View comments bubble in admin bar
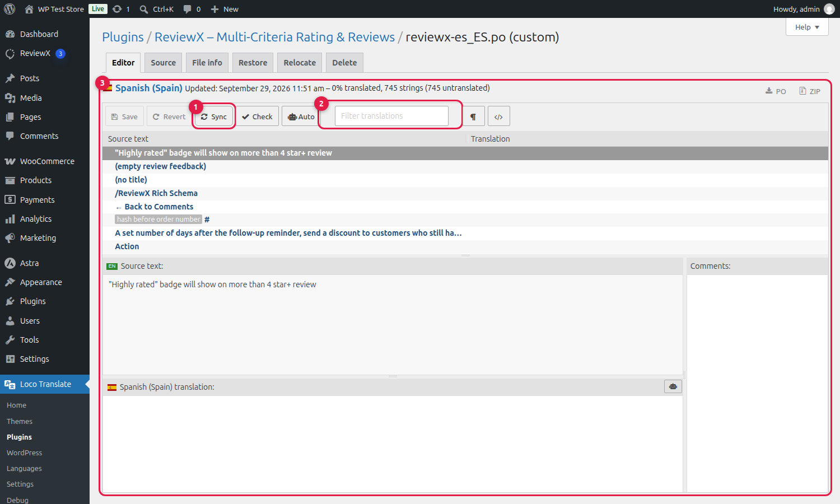Viewport: 840px width, 504px height. [192, 9]
